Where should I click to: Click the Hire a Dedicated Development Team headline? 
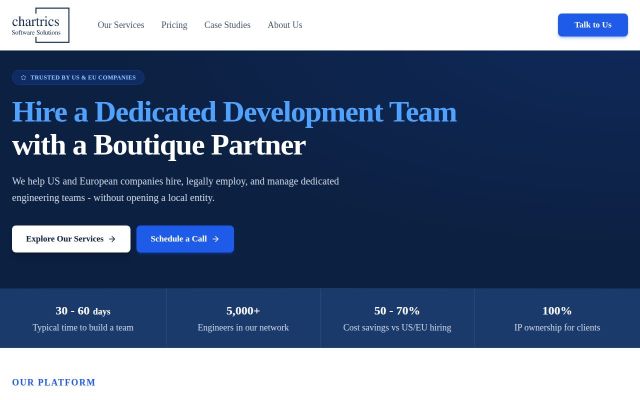tap(234, 112)
